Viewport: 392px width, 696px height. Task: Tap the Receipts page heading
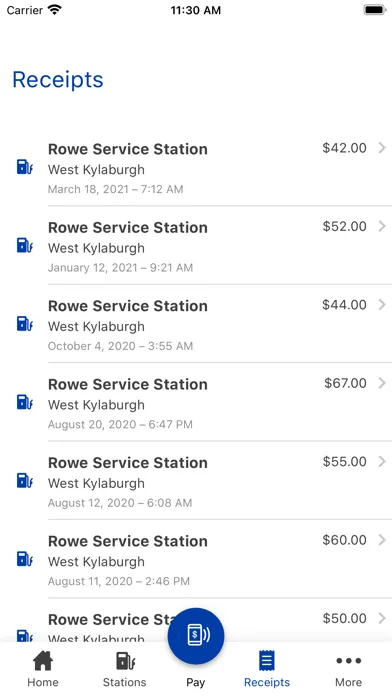tap(58, 80)
